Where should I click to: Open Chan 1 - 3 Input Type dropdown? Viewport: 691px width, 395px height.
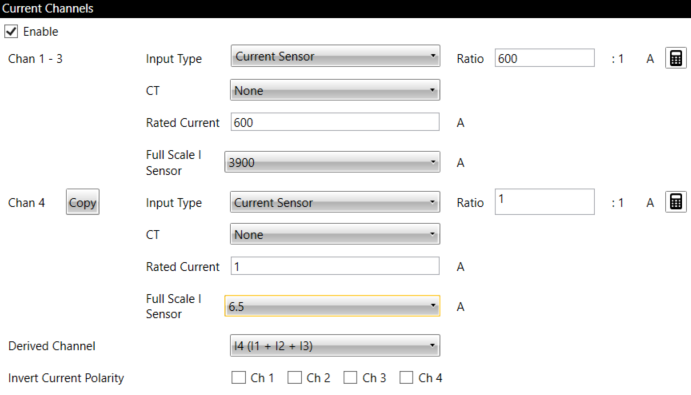coord(335,56)
